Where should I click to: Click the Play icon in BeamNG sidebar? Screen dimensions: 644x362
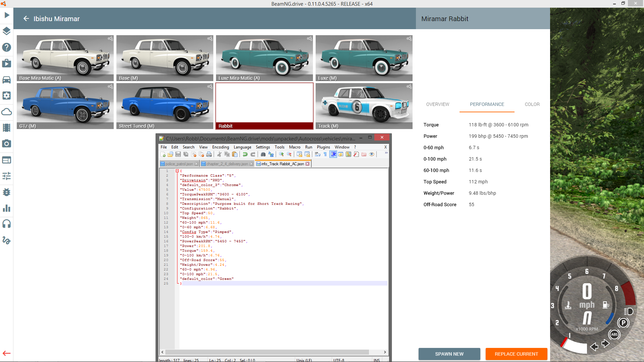pyautogui.click(x=7, y=15)
